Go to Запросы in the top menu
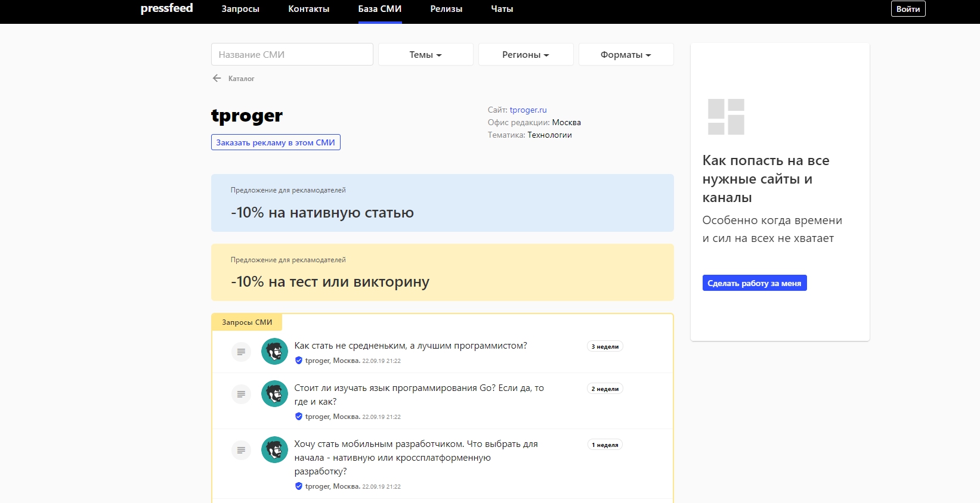The width and height of the screenshot is (980, 503). tap(240, 9)
